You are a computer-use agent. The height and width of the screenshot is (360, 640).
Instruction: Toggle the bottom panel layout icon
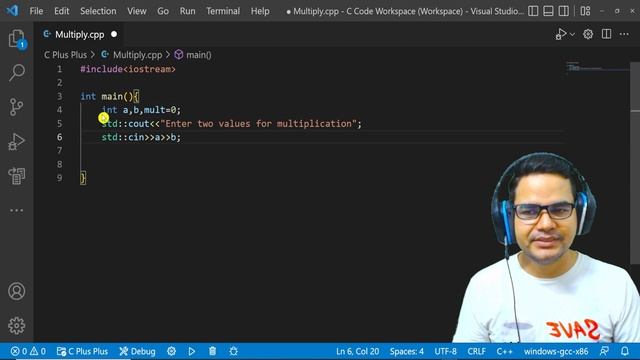point(548,11)
